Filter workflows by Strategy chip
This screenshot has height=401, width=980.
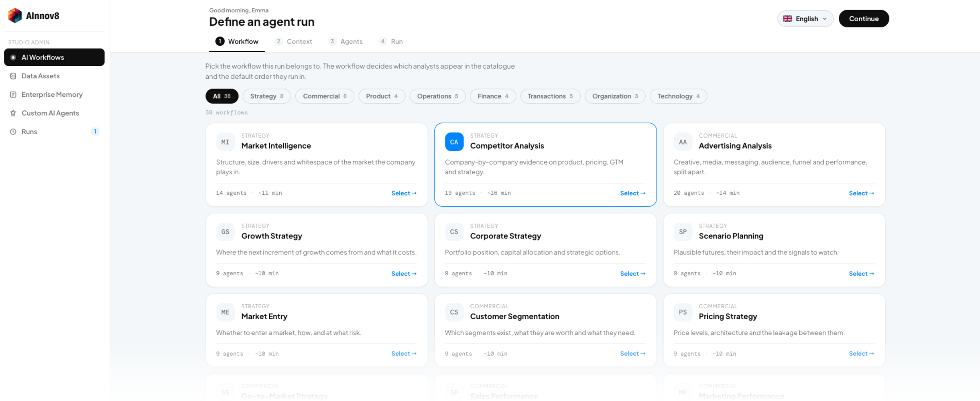[x=267, y=96]
